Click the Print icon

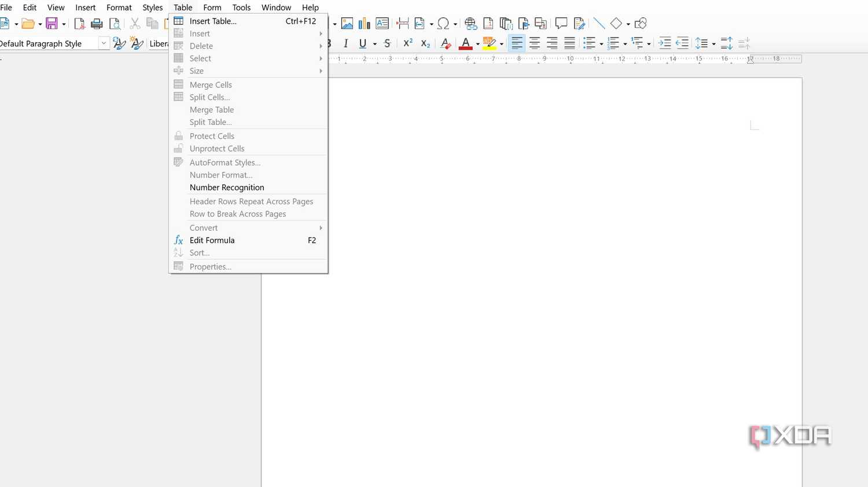[x=97, y=24]
